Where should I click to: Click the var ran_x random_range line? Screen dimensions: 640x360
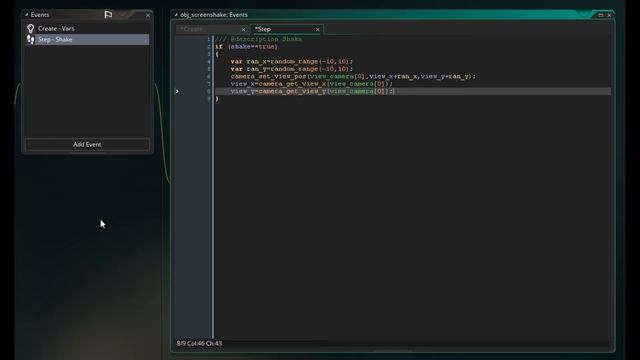(x=291, y=62)
